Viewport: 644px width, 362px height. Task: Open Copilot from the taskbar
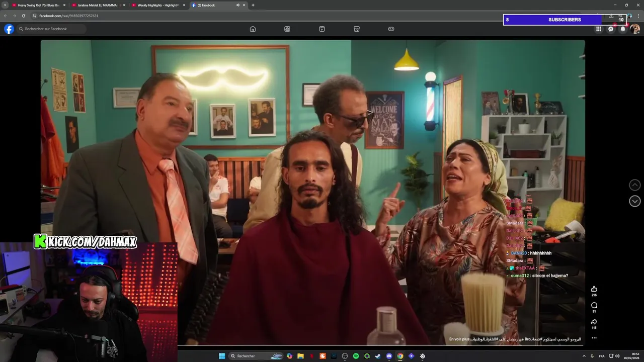(289, 356)
